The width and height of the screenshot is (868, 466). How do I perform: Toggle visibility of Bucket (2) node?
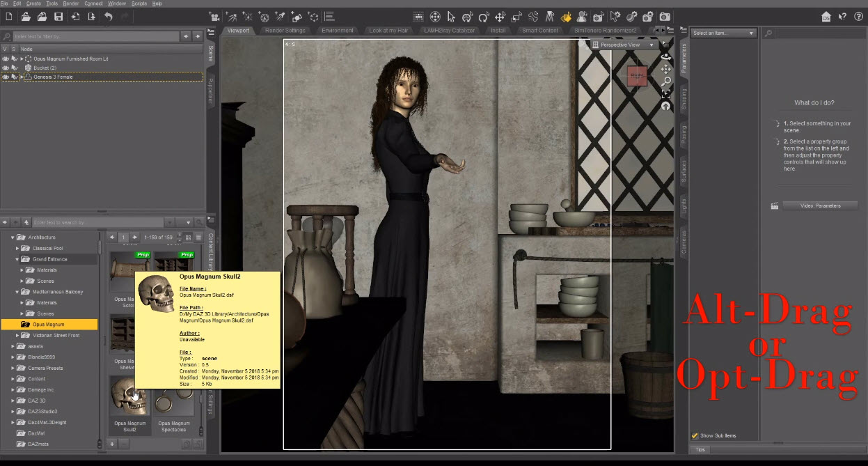click(5, 68)
